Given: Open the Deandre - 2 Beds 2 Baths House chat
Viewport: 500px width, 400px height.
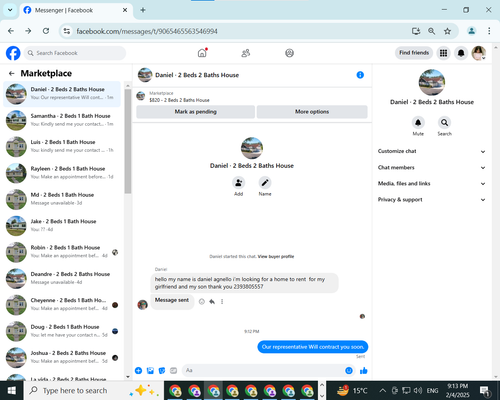Looking at the screenshot, I should coord(63,278).
